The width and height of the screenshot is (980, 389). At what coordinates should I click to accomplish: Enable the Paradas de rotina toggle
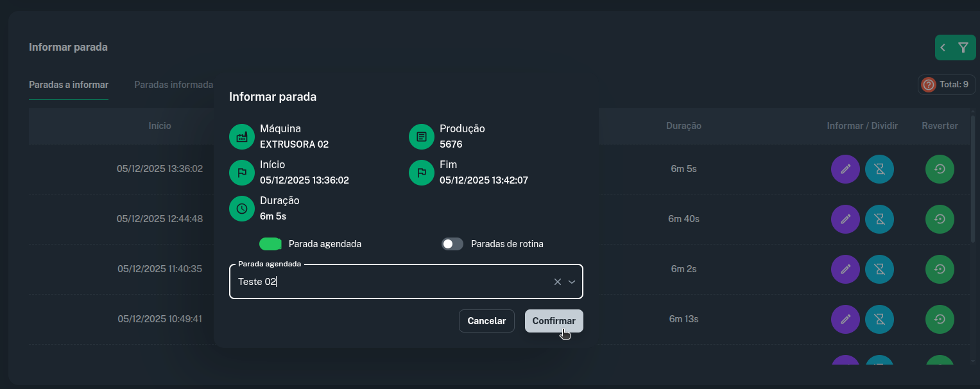(452, 243)
